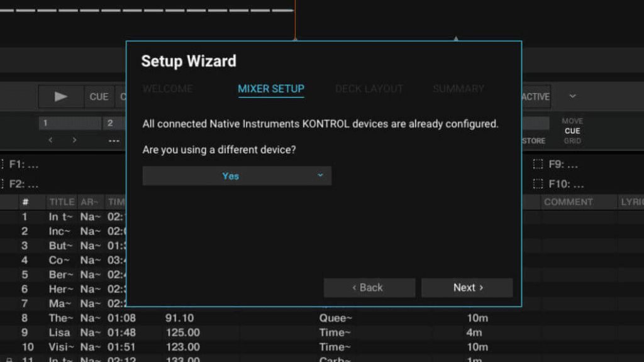Sort tracks by the COMMENT column

pos(568,202)
